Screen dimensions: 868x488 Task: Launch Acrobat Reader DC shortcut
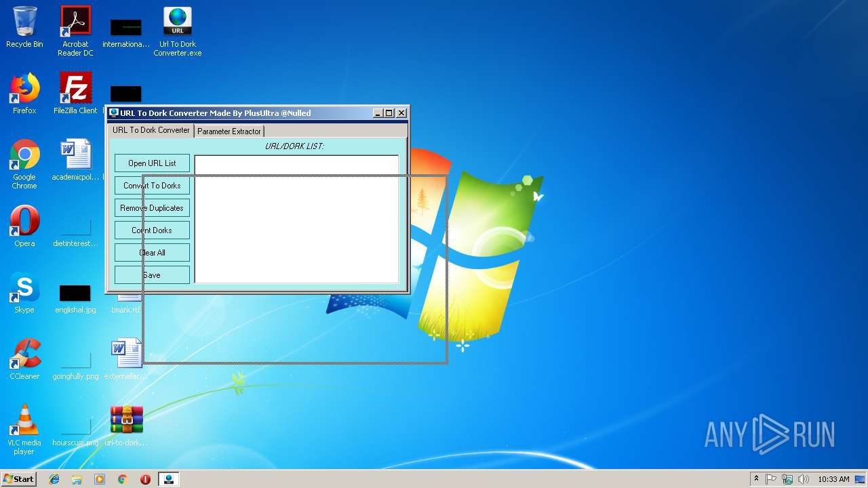tap(75, 31)
